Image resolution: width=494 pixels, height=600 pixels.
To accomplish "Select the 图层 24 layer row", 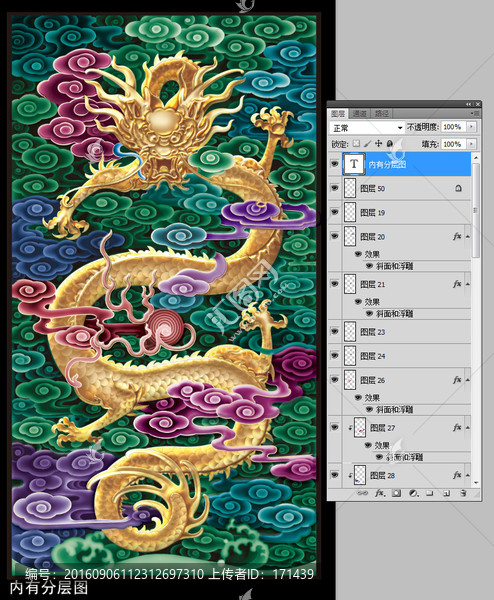I will click(399, 355).
